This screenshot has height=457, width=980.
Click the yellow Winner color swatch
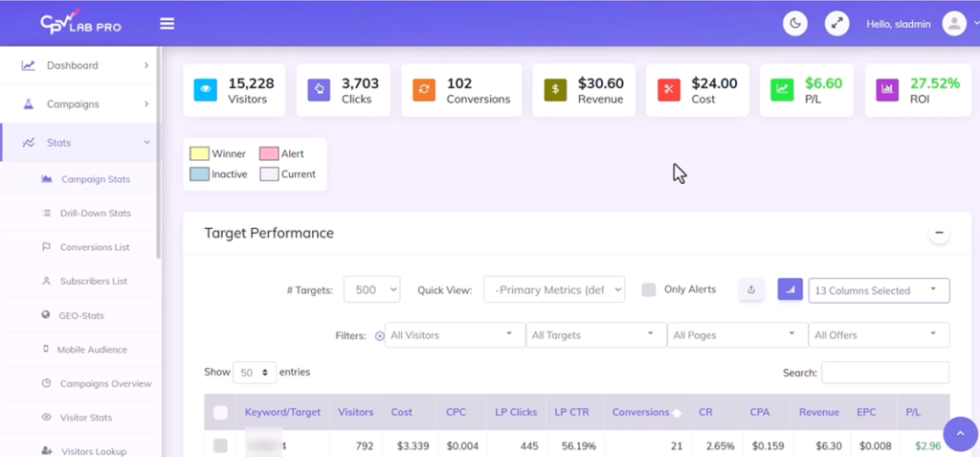pos(199,154)
